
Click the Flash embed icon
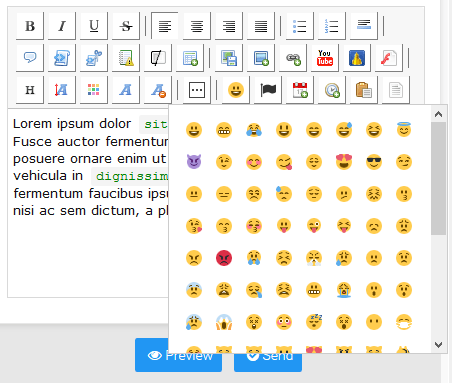(x=389, y=58)
